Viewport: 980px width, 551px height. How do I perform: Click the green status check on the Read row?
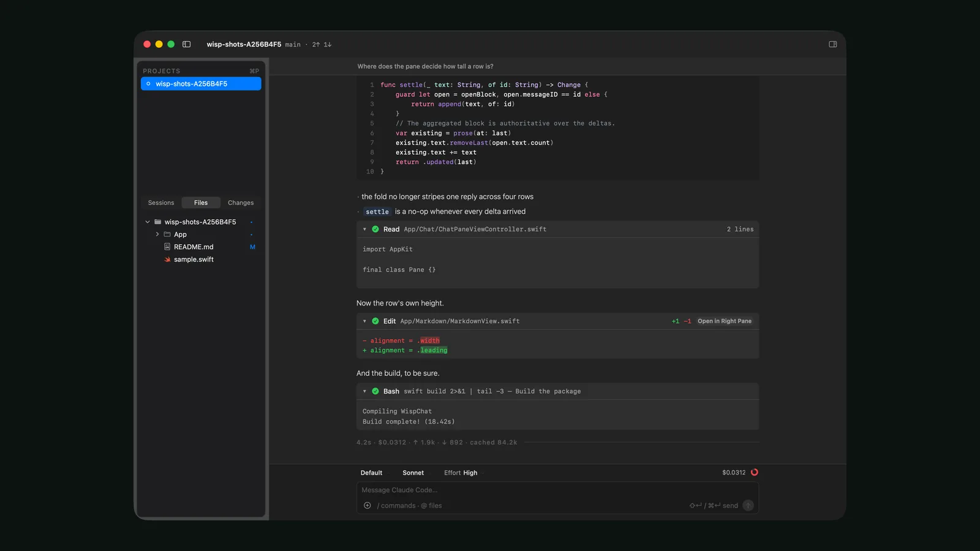point(375,229)
